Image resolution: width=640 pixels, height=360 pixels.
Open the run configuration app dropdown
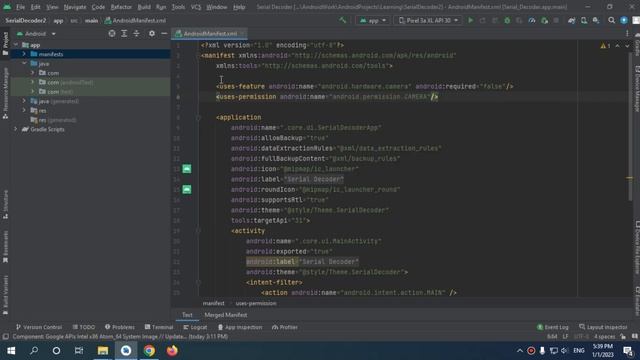373,20
